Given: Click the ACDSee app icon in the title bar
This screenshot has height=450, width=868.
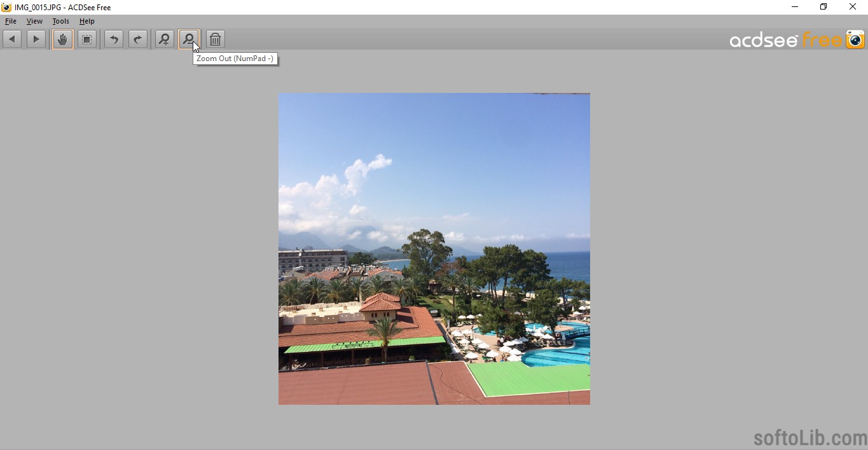Looking at the screenshot, I should pos(6,7).
